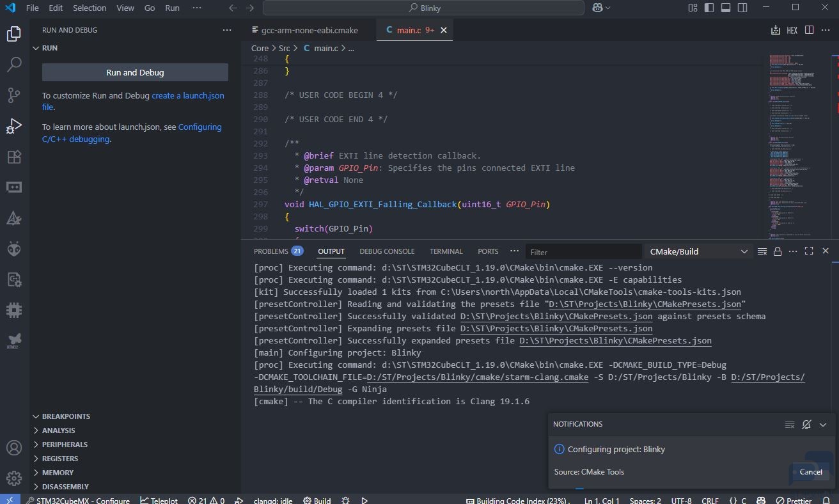Switch to the DEBUG CONSOLE tab
The width and height of the screenshot is (839, 504).
[x=387, y=251]
